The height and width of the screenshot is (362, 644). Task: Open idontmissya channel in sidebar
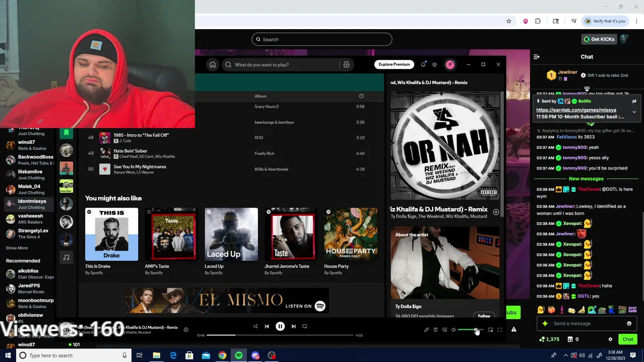pyautogui.click(x=30, y=204)
